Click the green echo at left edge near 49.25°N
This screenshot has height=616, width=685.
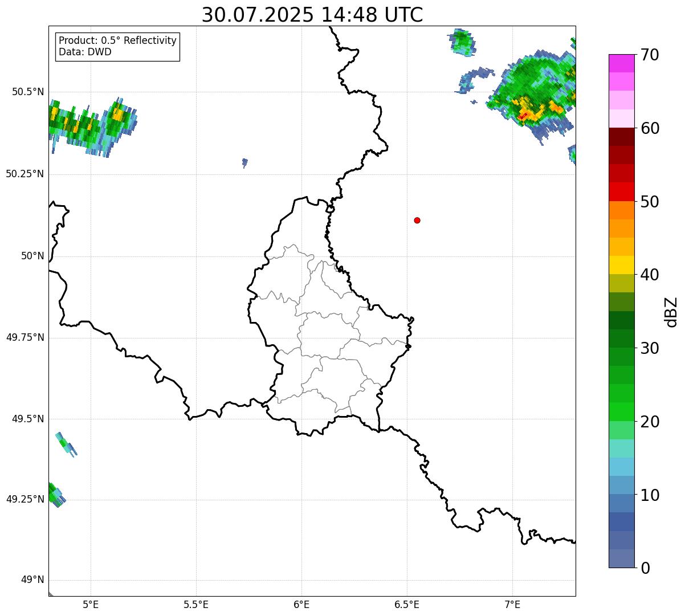coord(56,495)
